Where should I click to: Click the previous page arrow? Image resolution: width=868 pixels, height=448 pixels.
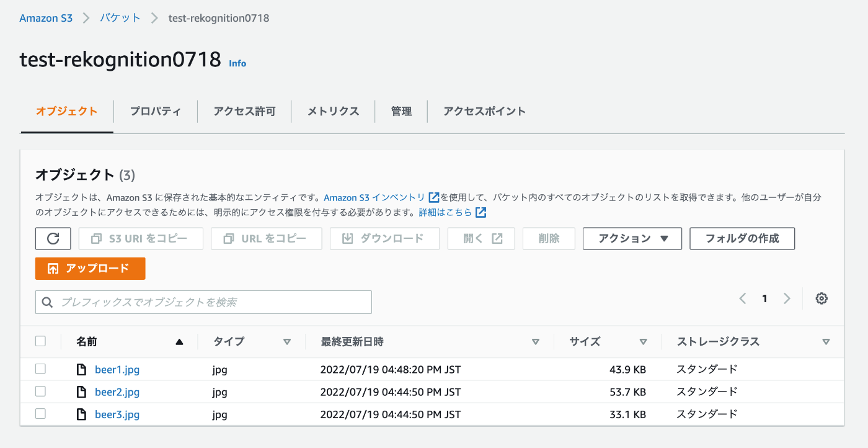point(743,298)
